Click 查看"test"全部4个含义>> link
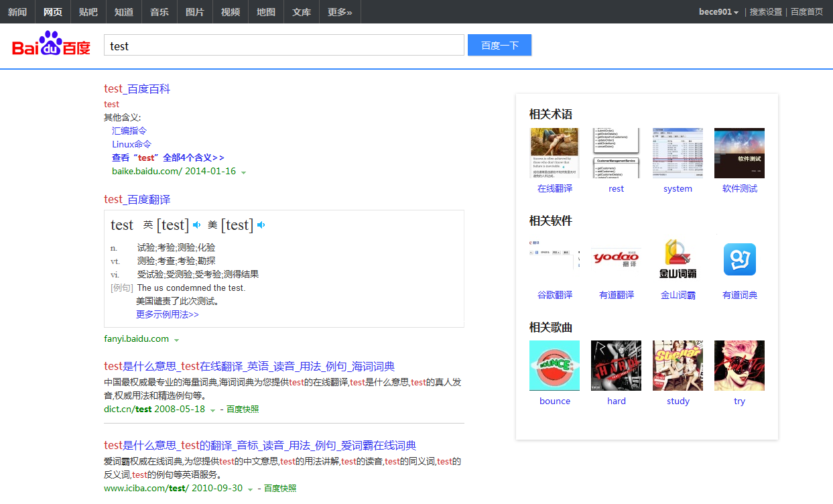The height and width of the screenshot is (504, 833). click(168, 157)
